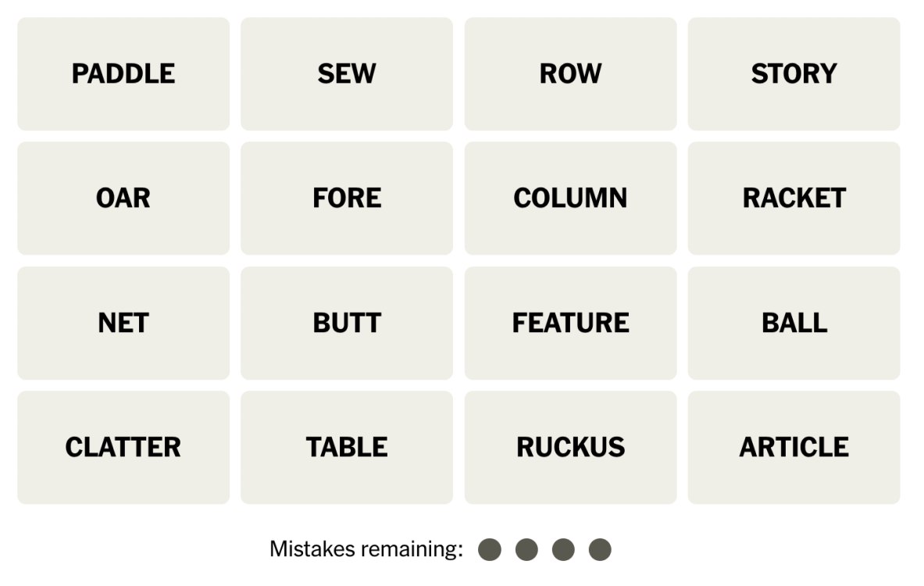Select the FEATURE word tile
Viewport: 924px width, 586px height.
click(x=570, y=323)
